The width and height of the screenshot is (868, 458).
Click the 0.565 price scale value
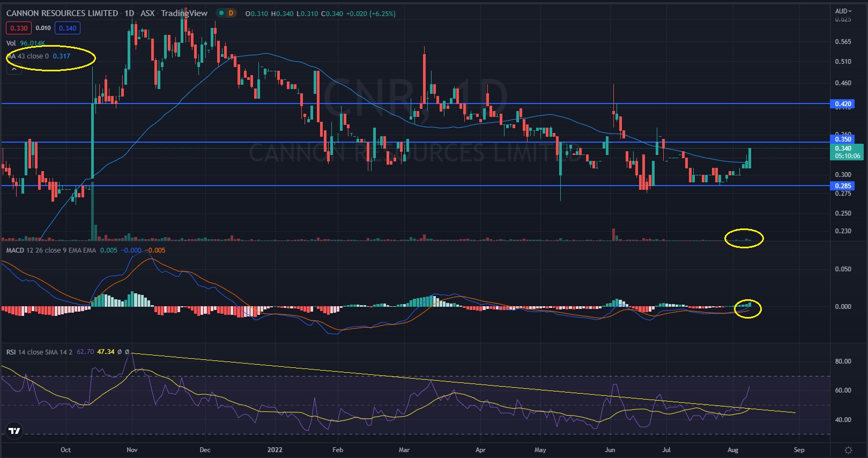pyautogui.click(x=843, y=41)
